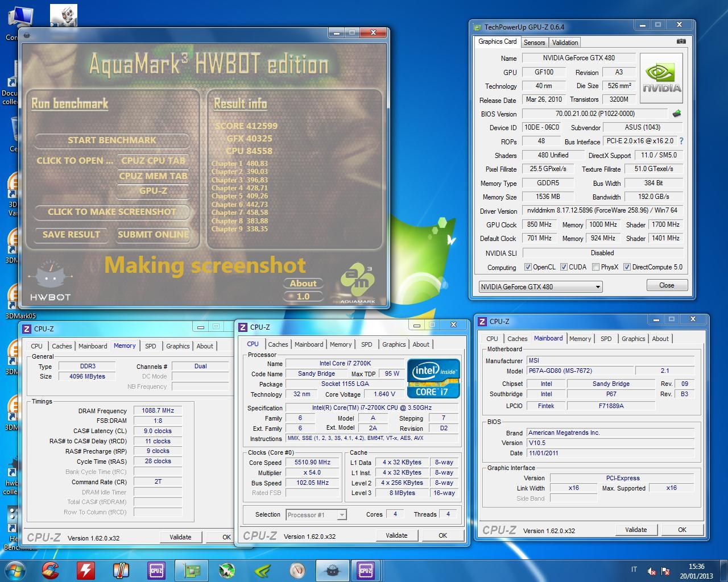Screen dimensions: 728x582
Task: Click the Core Voltage 1.640 V value
Action: 384,394
